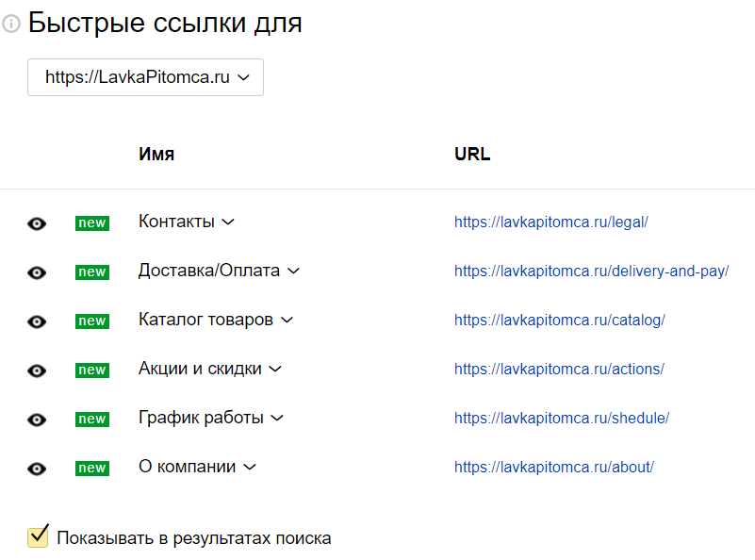Open the lavkapitomca.ru/catalog/ link
This screenshot has height=560, width=755.
coord(560,321)
